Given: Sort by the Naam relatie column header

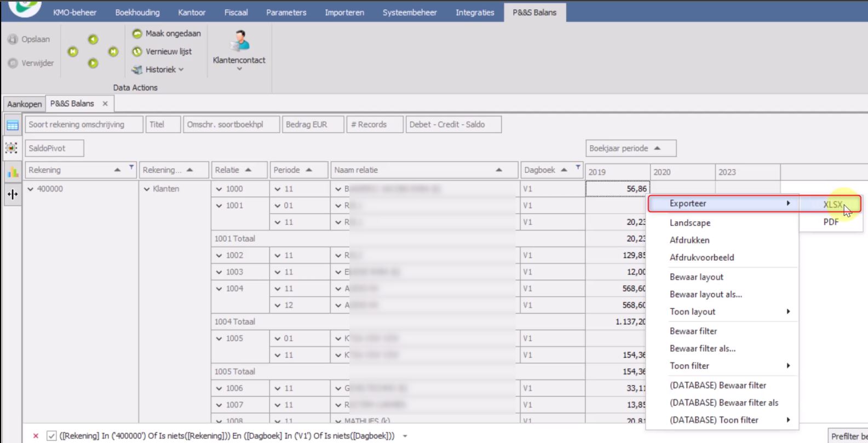Looking at the screenshot, I should pos(424,170).
